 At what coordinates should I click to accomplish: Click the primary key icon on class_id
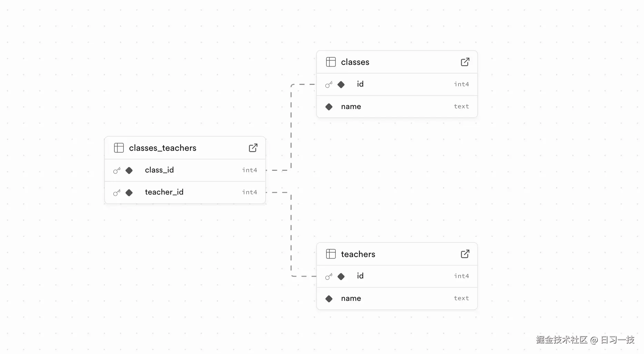117,170
